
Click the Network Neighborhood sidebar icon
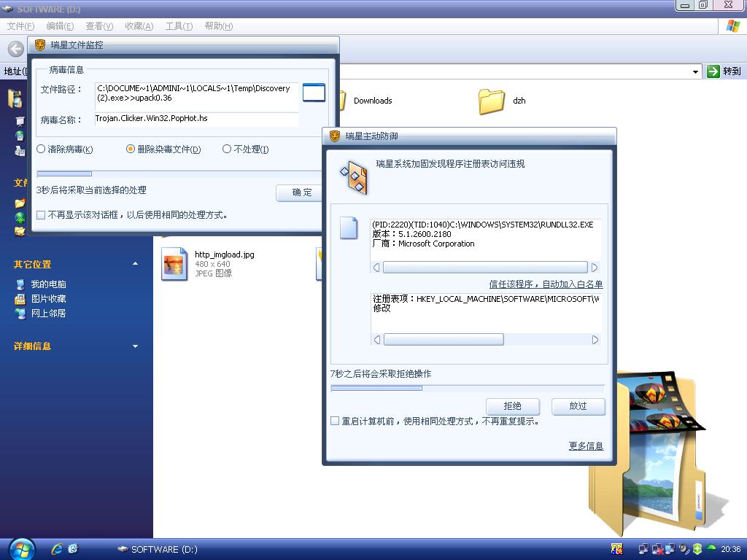click(x=20, y=314)
